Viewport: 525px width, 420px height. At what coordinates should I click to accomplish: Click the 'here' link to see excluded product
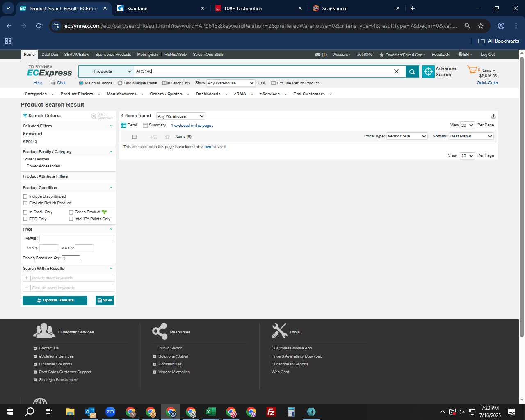[208, 147]
